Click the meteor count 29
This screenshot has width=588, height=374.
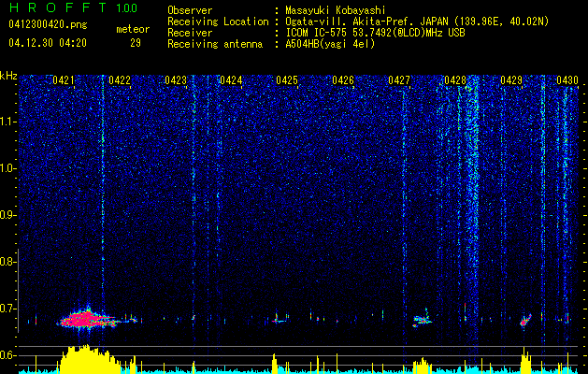click(x=136, y=43)
